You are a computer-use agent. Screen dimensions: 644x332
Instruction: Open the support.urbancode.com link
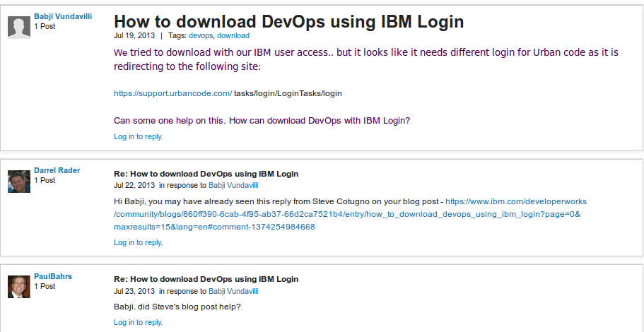(173, 93)
